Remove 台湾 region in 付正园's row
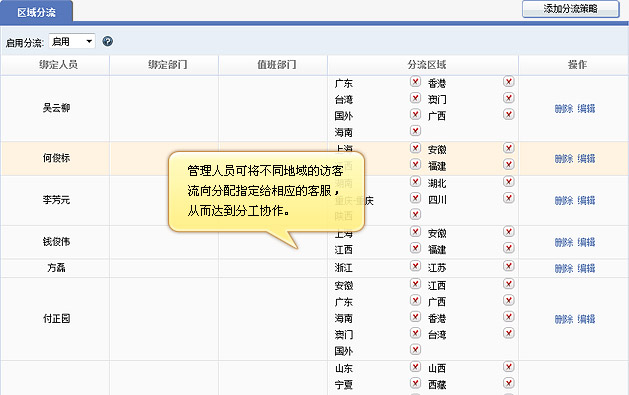The image size is (629, 395). tap(509, 333)
